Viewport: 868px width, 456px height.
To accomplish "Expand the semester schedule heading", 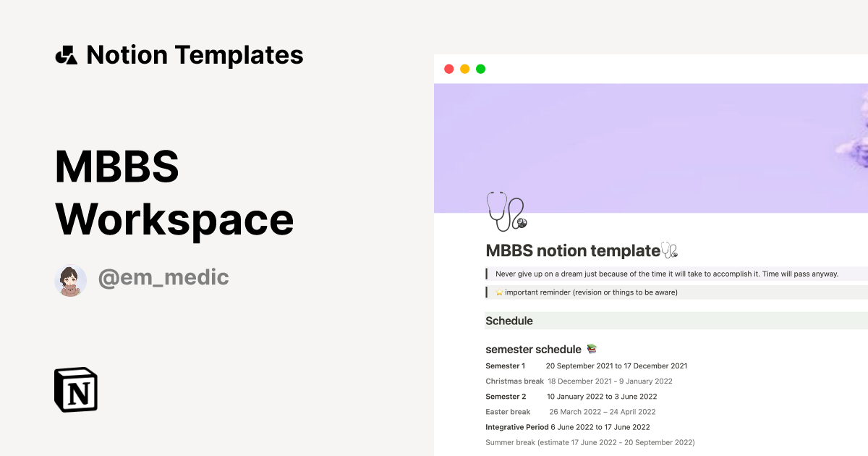I will (533, 349).
